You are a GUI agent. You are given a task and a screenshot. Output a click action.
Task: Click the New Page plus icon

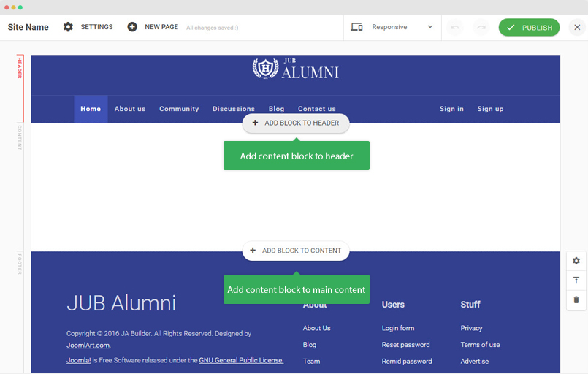click(x=132, y=27)
